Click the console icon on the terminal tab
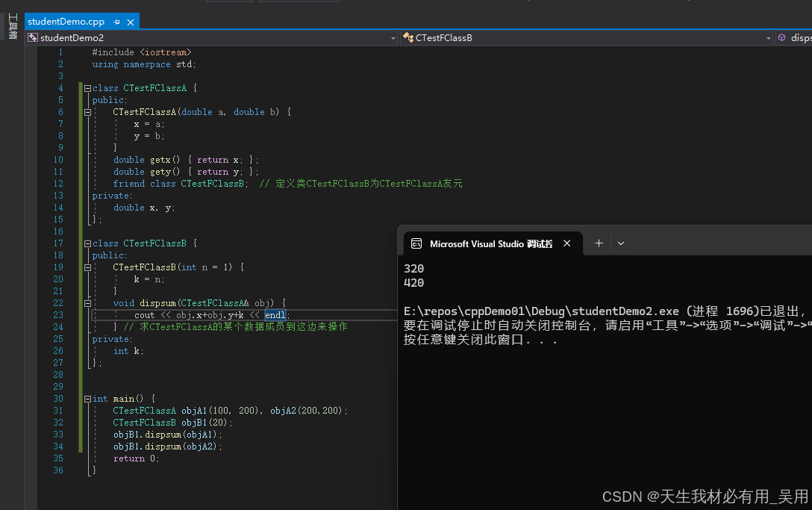 (x=416, y=243)
